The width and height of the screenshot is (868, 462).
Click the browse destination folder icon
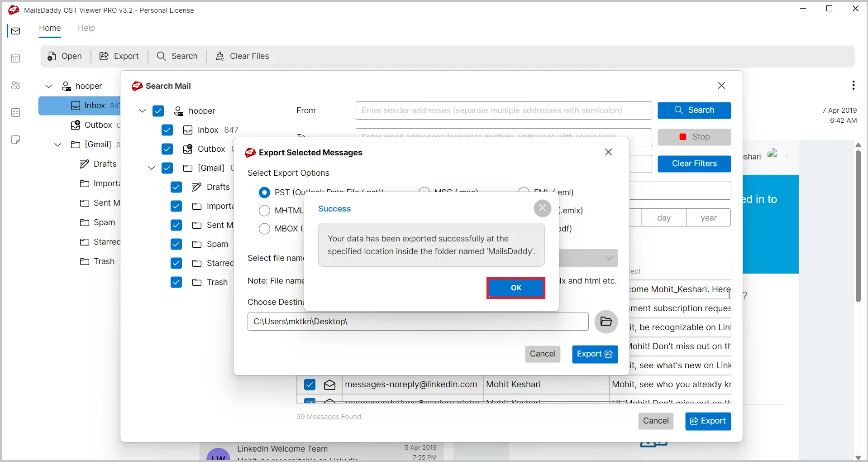point(606,322)
